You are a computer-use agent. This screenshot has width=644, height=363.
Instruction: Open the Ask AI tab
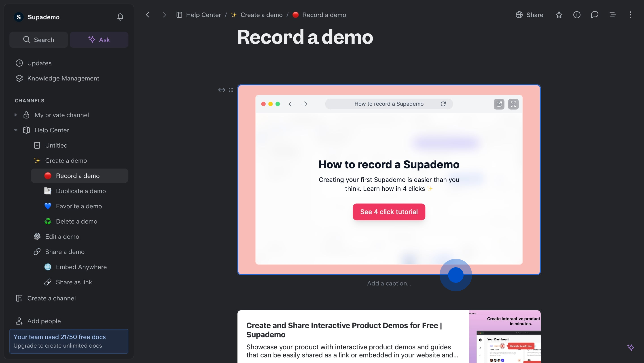pos(99,40)
